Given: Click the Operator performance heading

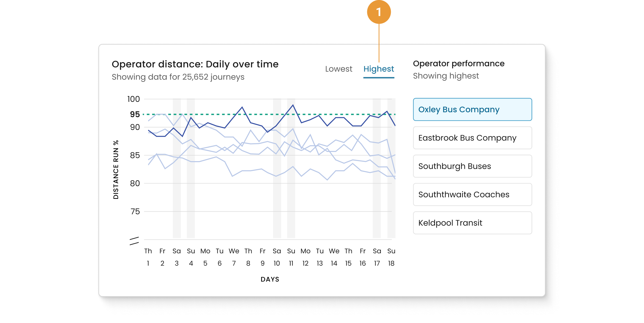Looking at the screenshot, I should pyautogui.click(x=458, y=64).
